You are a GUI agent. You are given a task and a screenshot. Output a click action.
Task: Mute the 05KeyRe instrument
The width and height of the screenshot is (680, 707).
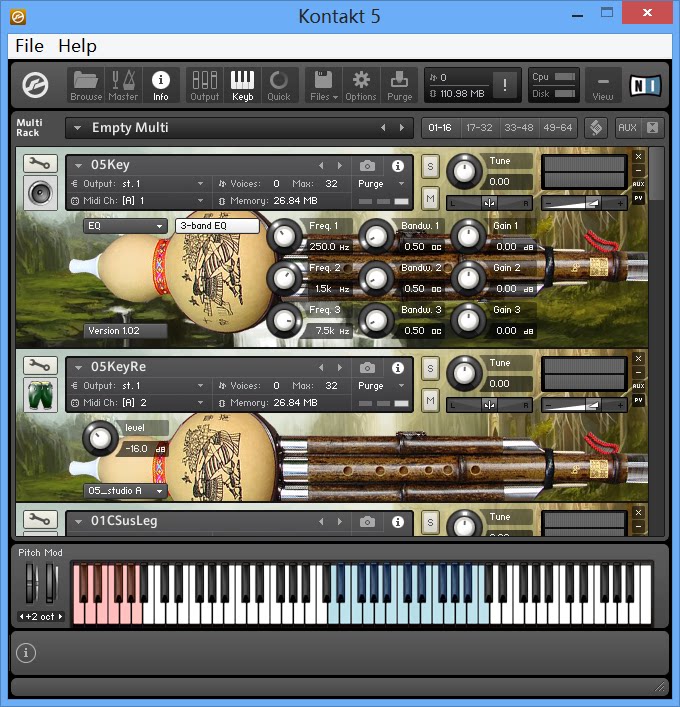click(430, 400)
